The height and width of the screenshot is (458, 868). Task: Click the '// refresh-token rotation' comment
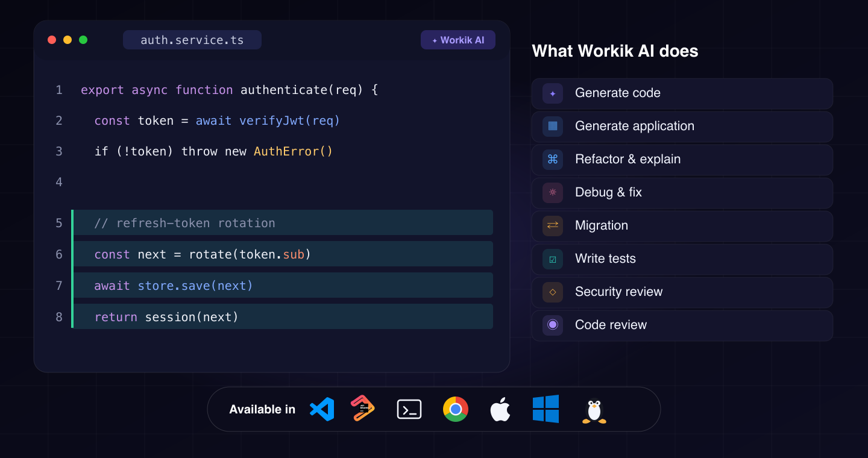click(185, 223)
